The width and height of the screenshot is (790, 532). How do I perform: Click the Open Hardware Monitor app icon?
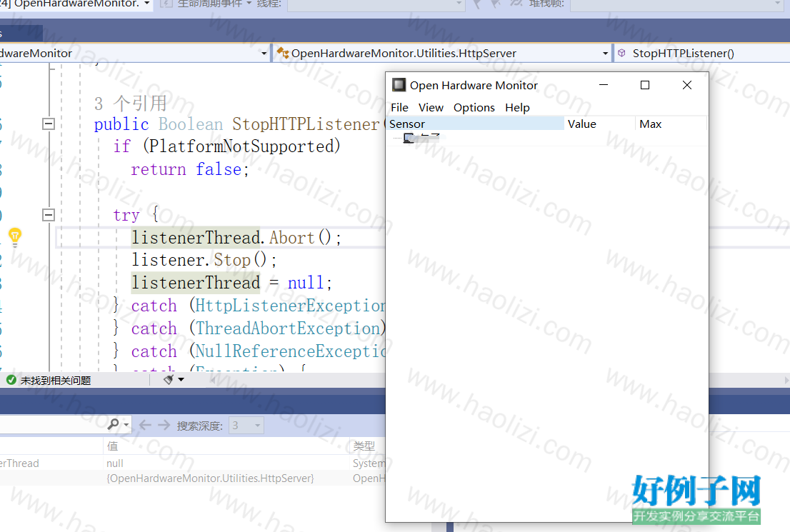point(399,85)
